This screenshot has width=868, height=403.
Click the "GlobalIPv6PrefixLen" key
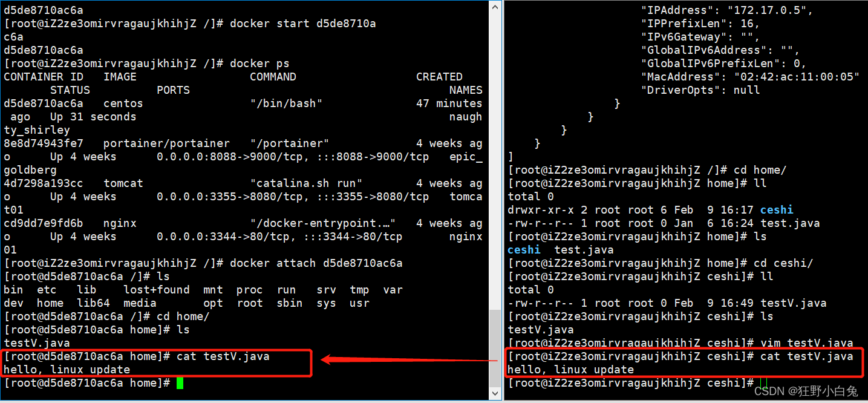tap(711, 64)
